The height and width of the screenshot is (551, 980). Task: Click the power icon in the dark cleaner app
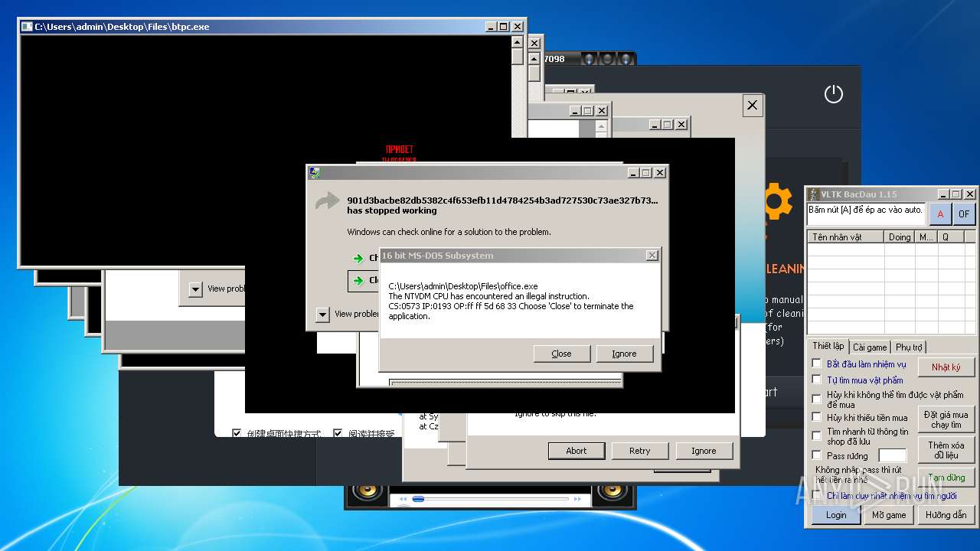click(x=833, y=94)
